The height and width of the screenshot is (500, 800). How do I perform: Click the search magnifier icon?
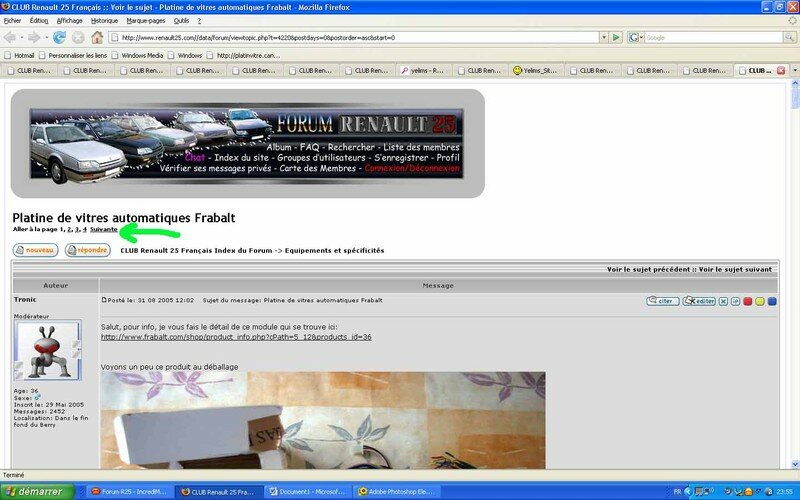pyautogui.click(x=789, y=37)
